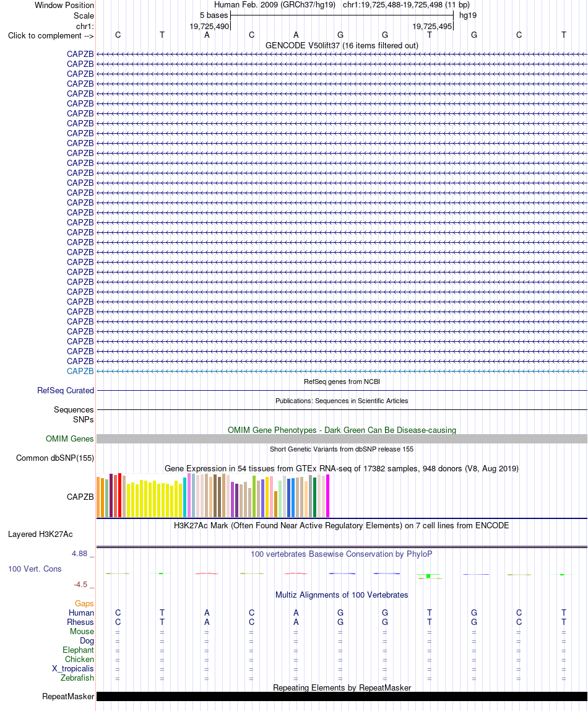Click the -4.5 PhyloP lower scale value

pyautogui.click(x=80, y=585)
